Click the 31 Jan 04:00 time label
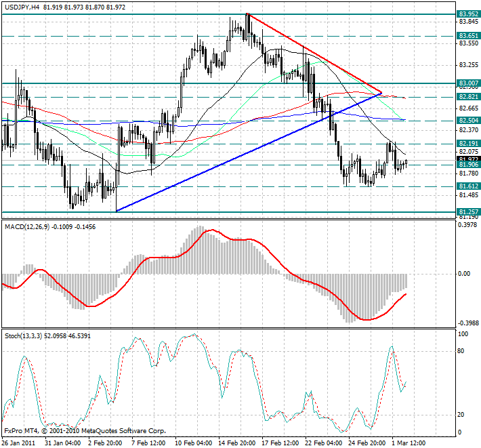 click(x=62, y=443)
